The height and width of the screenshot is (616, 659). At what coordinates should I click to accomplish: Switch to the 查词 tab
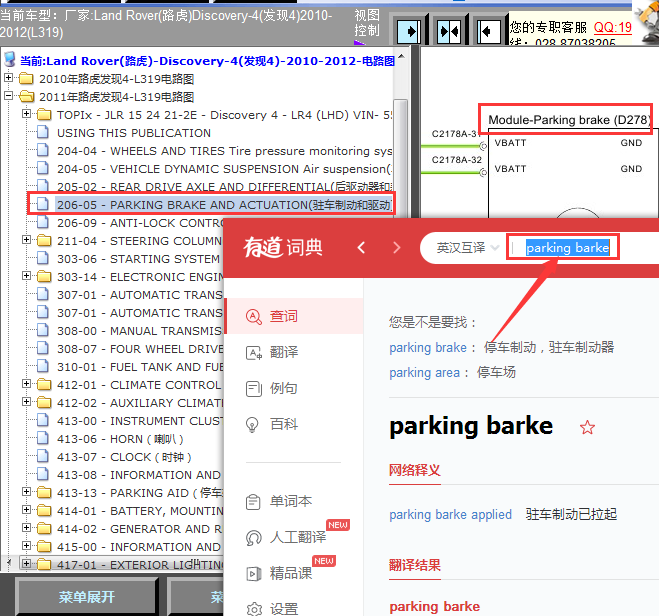[x=294, y=316]
